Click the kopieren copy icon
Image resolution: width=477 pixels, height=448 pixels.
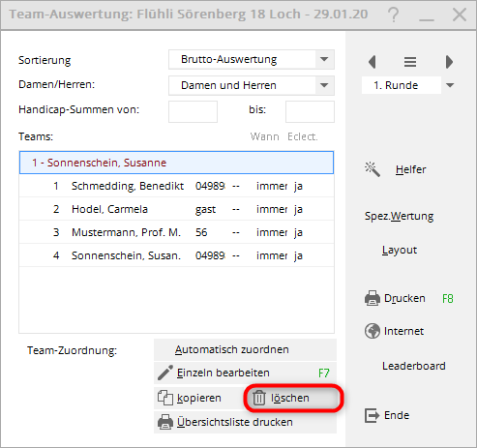[165, 398]
